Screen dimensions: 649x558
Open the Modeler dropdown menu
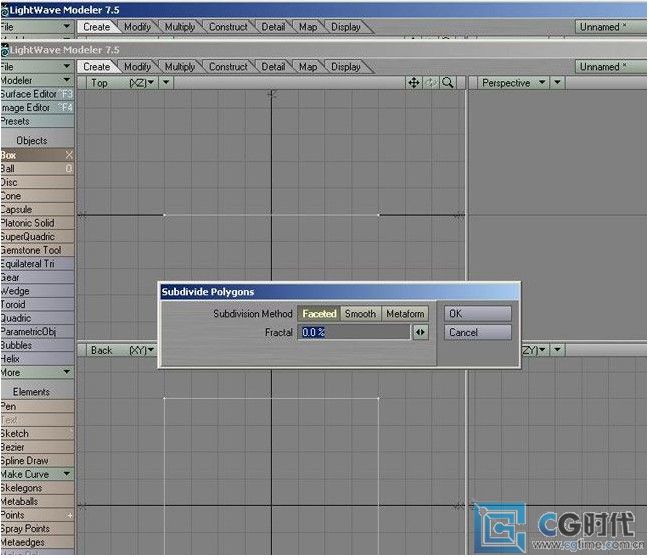point(37,80)
